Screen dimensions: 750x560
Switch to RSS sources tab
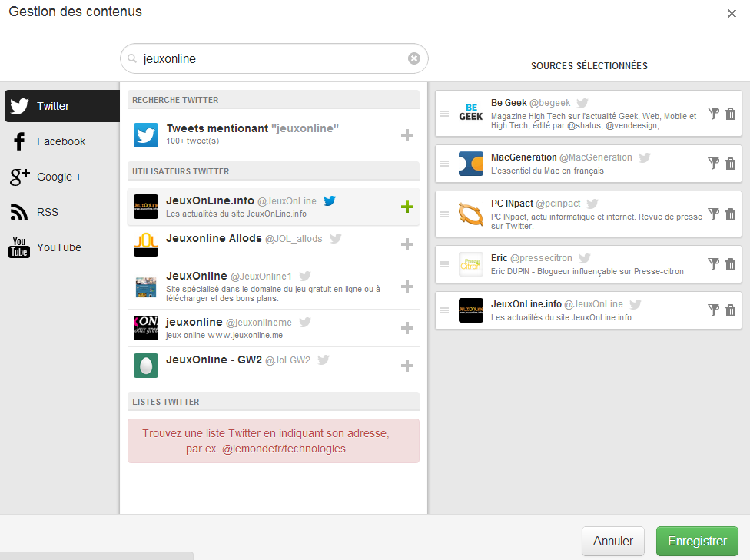pos(47,212)
